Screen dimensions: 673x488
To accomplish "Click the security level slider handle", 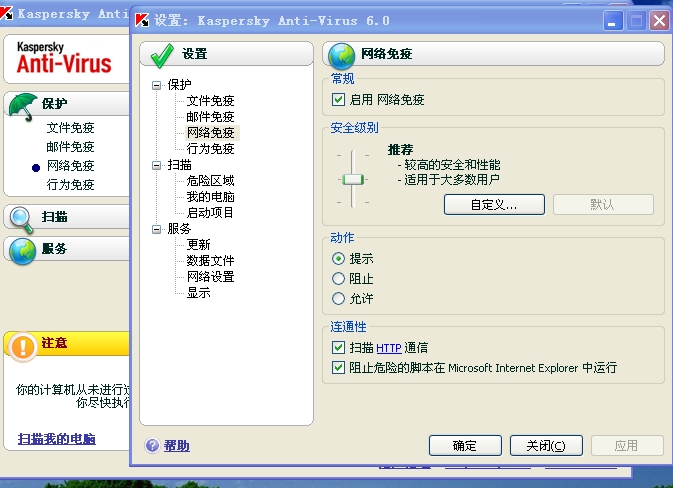I will point(353,179).
